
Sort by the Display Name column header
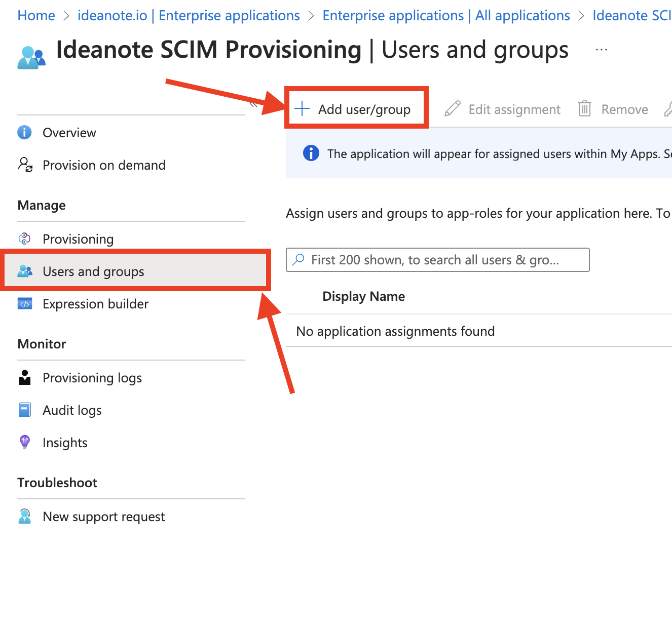point(363,296)
